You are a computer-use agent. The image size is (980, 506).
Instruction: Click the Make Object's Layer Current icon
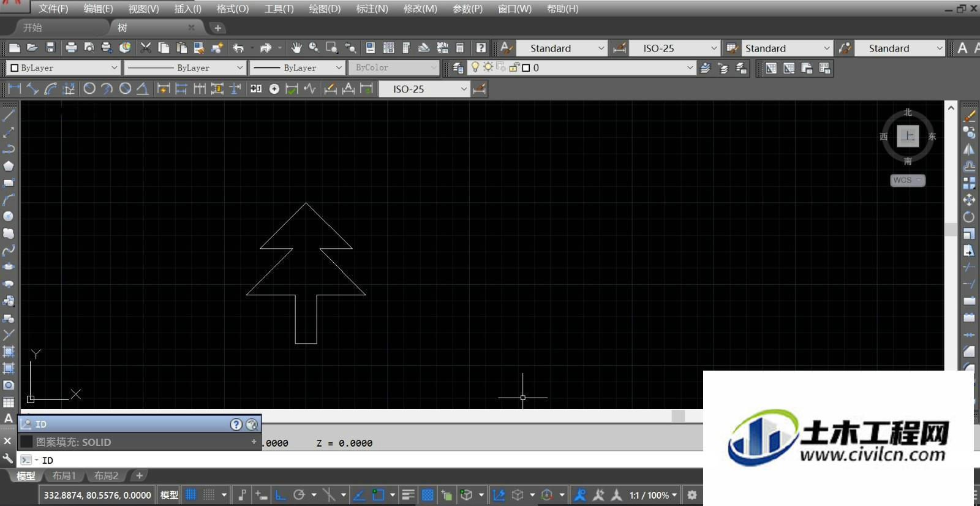click(706, 68)
